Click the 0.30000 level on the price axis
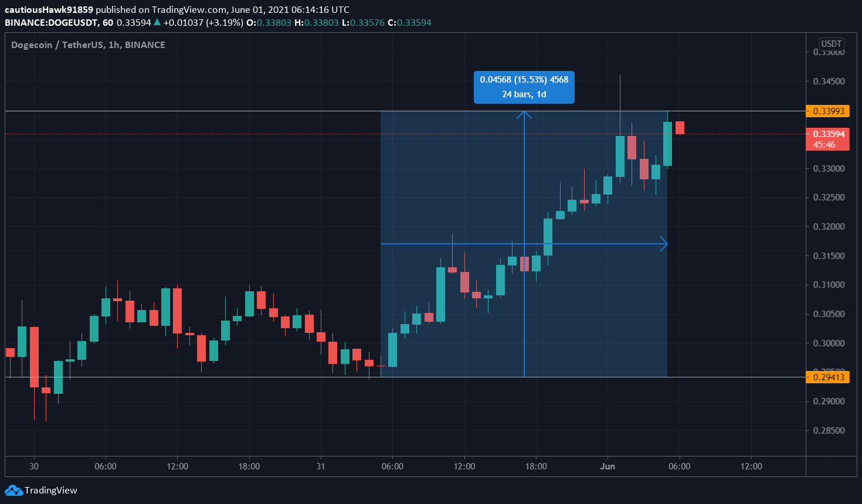862x504 pixels. tap(829, 343)
